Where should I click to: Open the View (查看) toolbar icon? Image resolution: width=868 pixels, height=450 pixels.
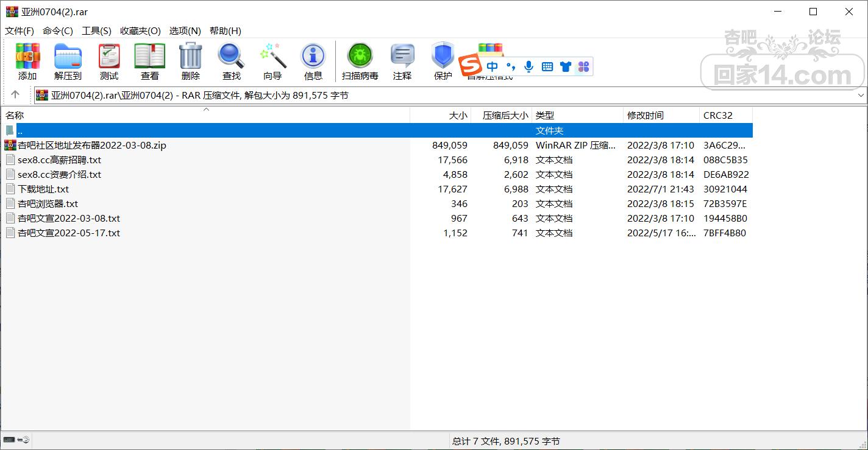pos(150,61)
